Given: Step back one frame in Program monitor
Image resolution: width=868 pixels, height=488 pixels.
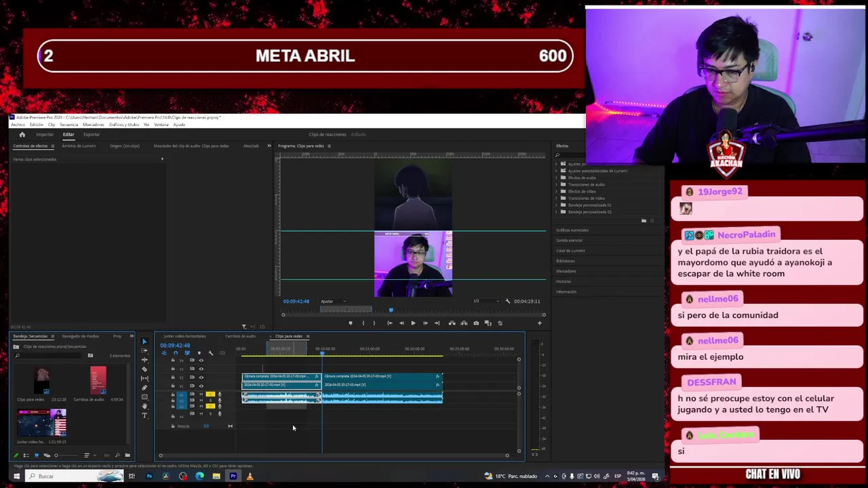Looking at the screenshot, I should tap(401, 323).
